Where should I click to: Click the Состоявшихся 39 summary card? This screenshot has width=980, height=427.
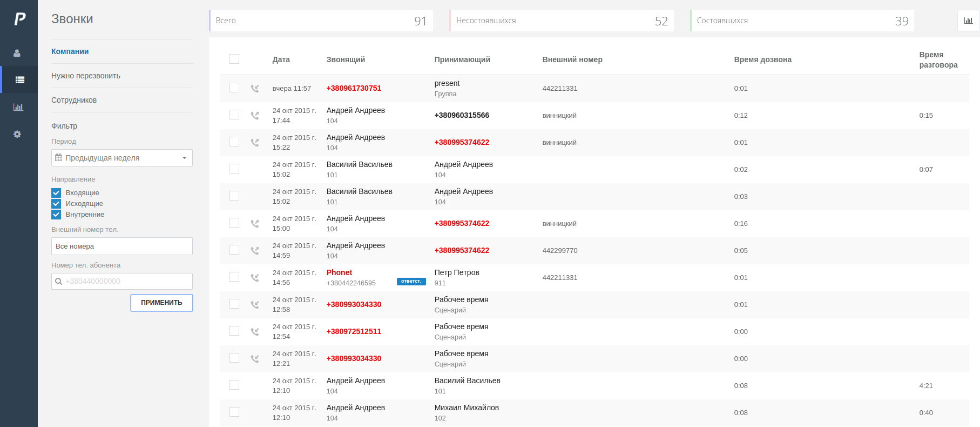(x=802, y=21)
